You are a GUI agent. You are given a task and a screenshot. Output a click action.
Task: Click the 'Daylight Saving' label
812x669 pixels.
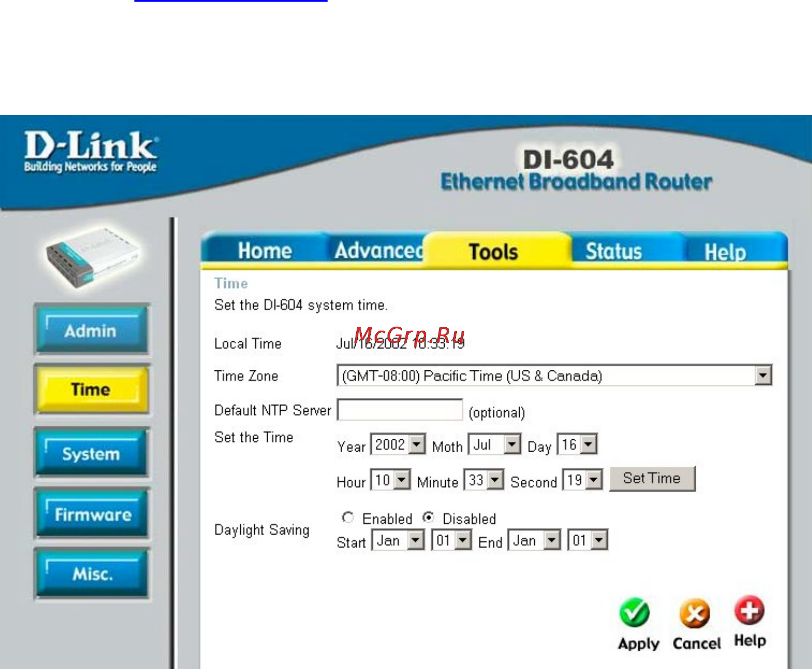[x=262, y=530]
